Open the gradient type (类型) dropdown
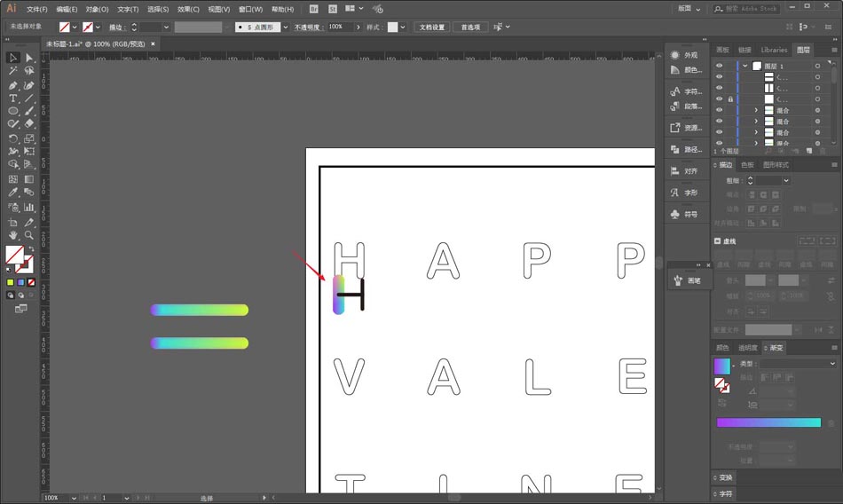The height and width of the screenshot is (504, 843). [832, 364]
